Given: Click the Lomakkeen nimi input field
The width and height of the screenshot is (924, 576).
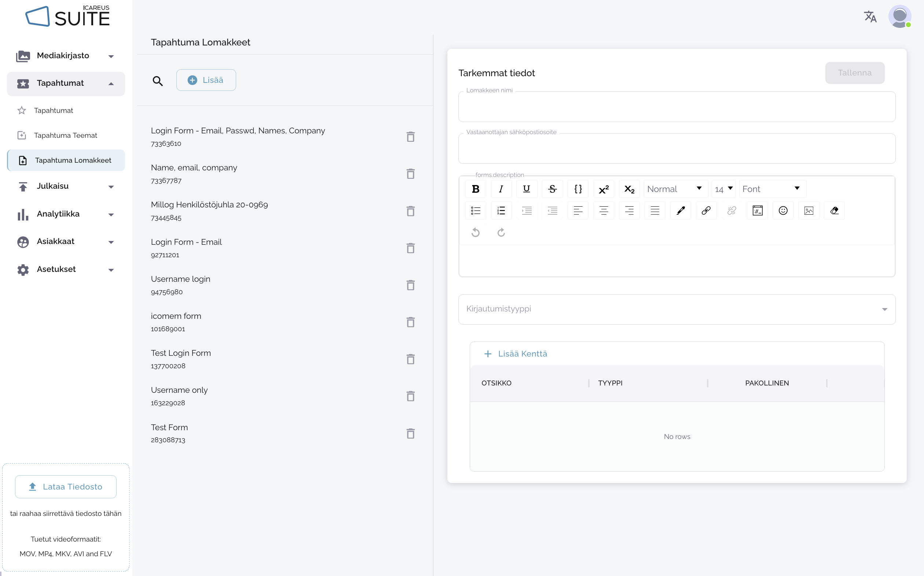Looking at the screenshot, I should click(x=676, y=107).
